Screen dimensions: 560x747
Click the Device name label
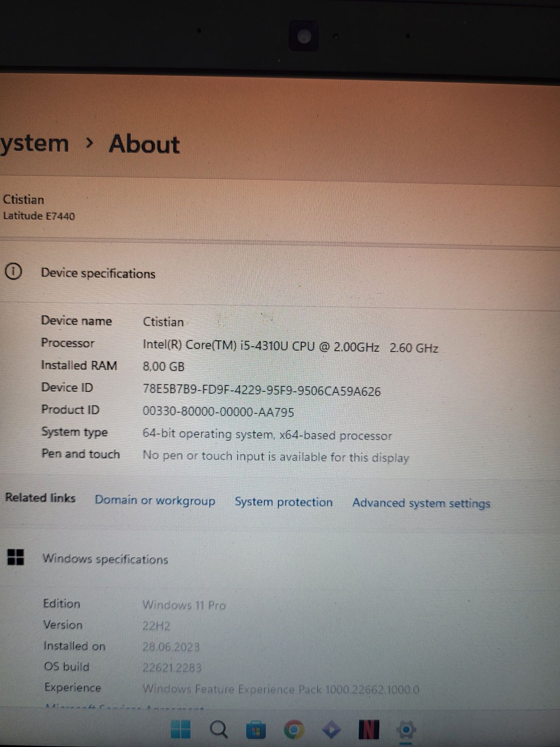coord(77,320)
